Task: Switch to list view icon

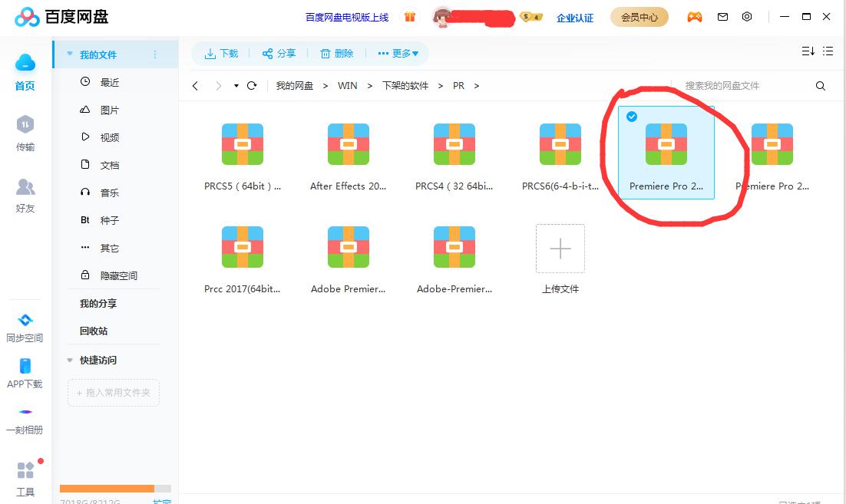Action: (828, 51)
